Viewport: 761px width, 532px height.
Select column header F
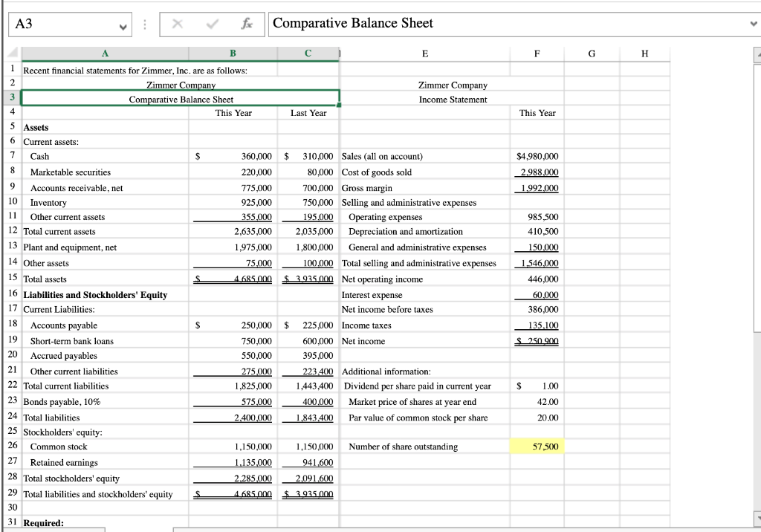coord(537,53)
